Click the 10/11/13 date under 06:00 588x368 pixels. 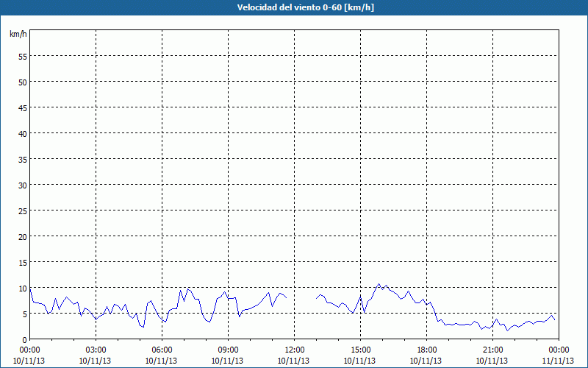(161, 361)
